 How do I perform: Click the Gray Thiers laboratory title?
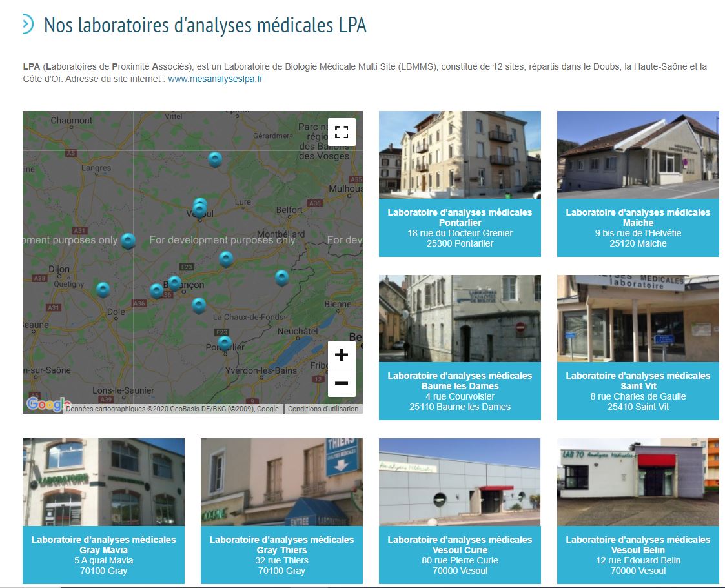[x=281, y=545]
